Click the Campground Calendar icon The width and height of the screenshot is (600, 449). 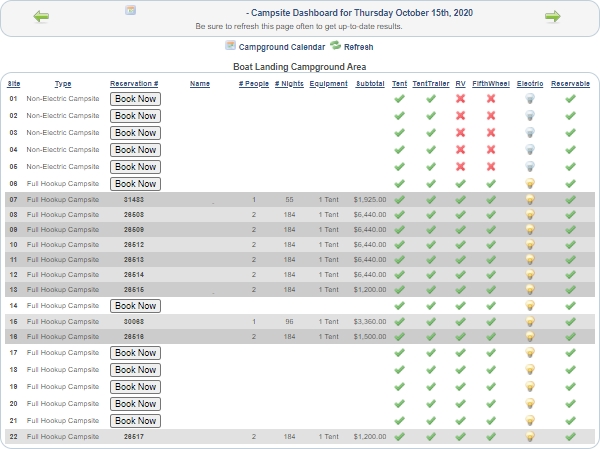pyautogui.click(x=231, y=46)
